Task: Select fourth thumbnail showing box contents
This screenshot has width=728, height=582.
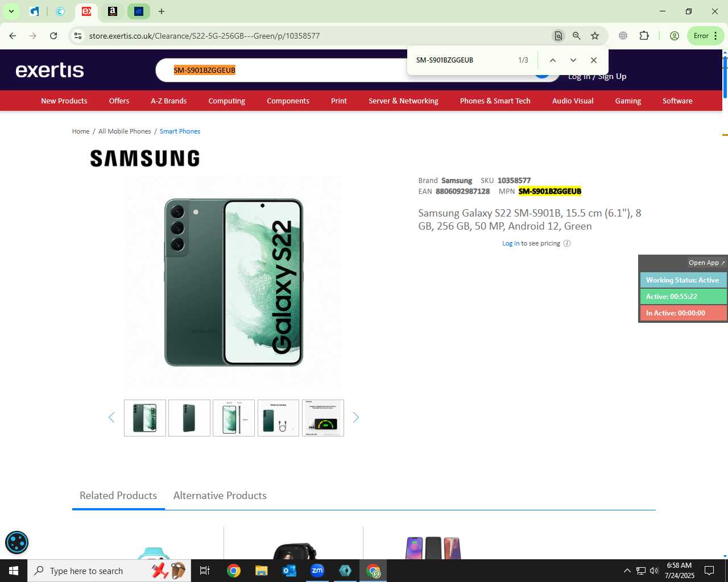Action: pos(278,418)
